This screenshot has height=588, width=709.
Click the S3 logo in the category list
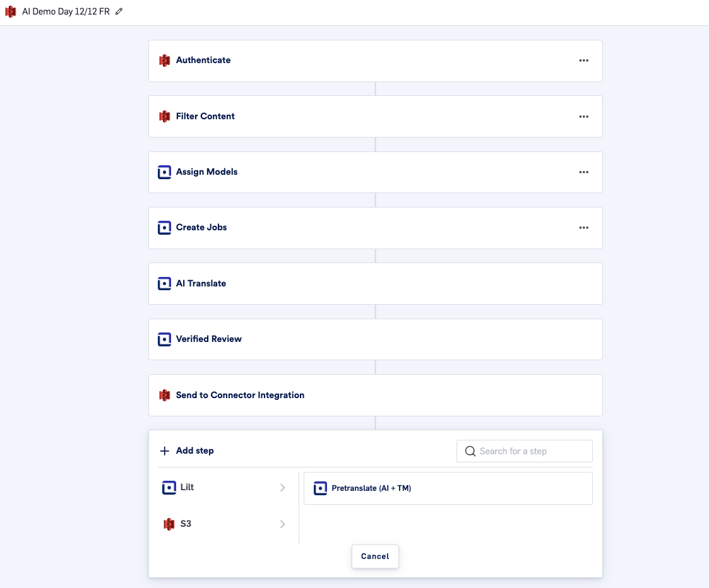tap(169, 524)
